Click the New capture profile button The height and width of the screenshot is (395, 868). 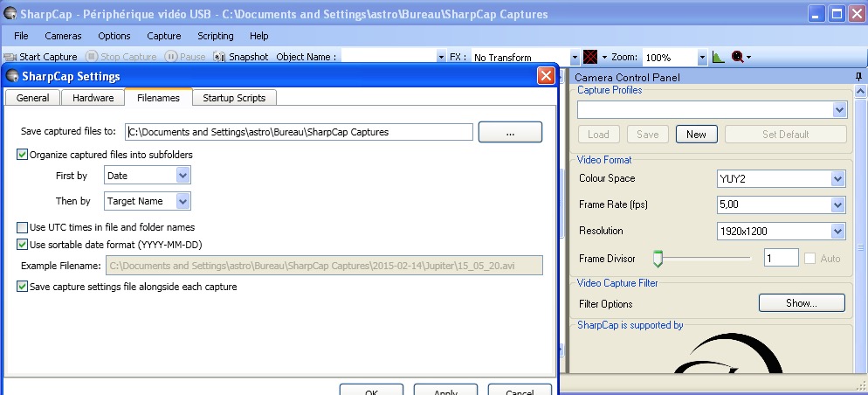[696, 134]
